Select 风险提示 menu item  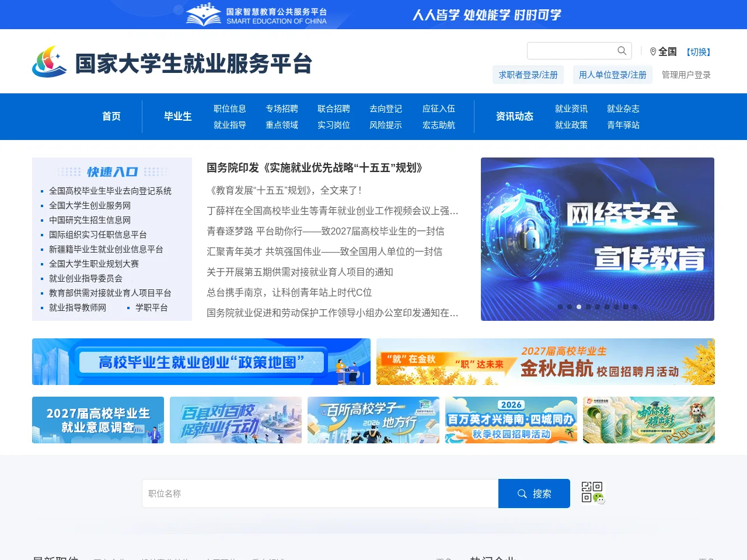tap(386, 125)
